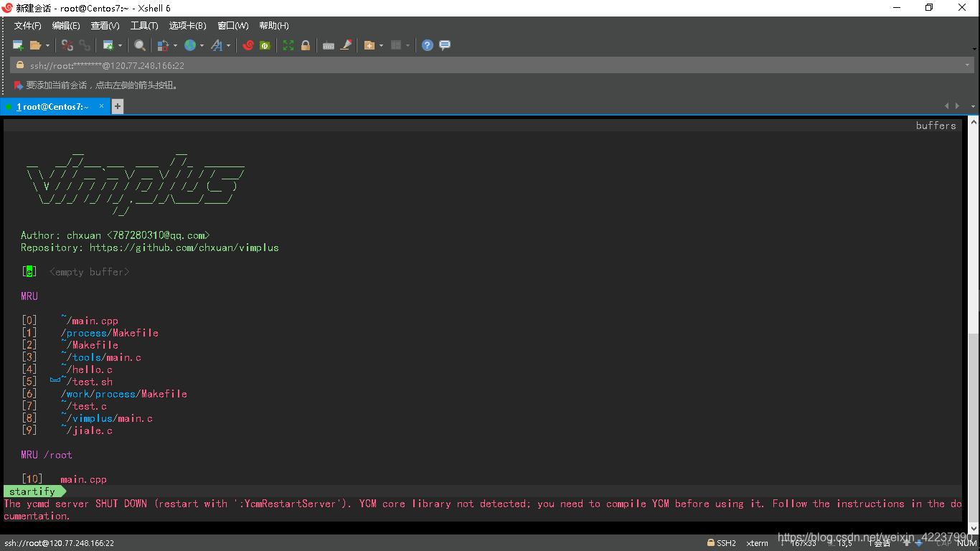The image size is (980, 551).
Task: Expand the Properties icon dropdown arrow
Action: pyautogui.click(x=120, y=45)
